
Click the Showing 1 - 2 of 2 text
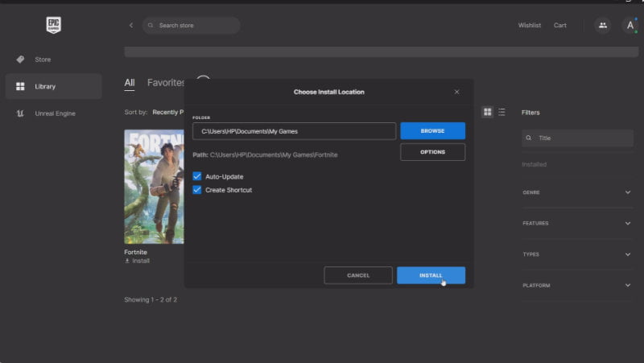click(151, 299)
